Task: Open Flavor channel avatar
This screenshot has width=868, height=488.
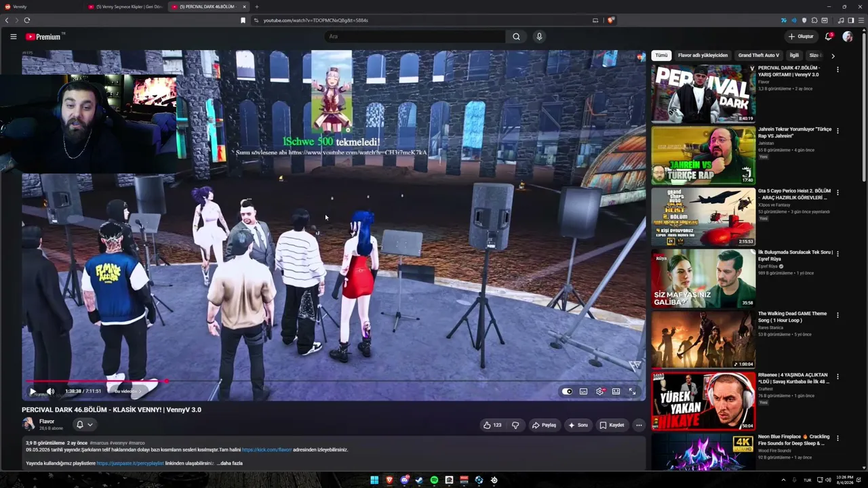Action: [28, 424]
